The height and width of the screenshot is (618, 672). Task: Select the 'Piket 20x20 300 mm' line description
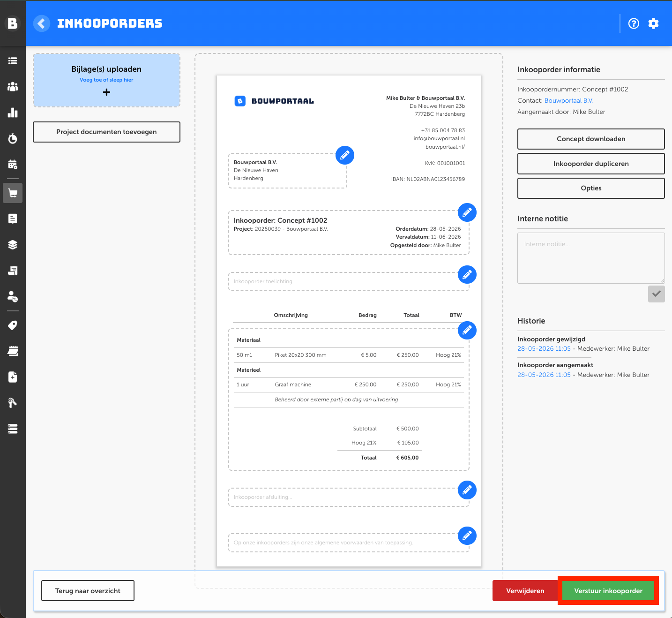[x=300, y=355]
